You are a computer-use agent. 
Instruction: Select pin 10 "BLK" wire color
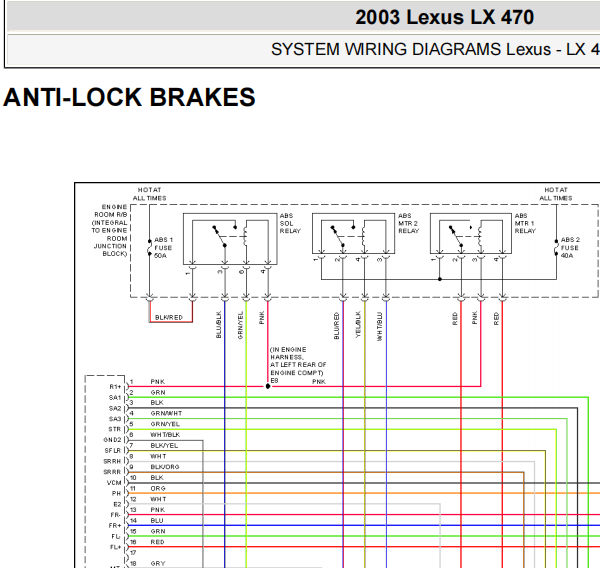pos(157,478)
